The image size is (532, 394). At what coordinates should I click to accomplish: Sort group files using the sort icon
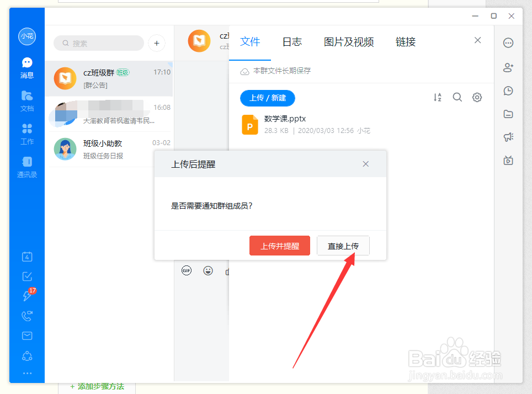[x=438, y=97]
